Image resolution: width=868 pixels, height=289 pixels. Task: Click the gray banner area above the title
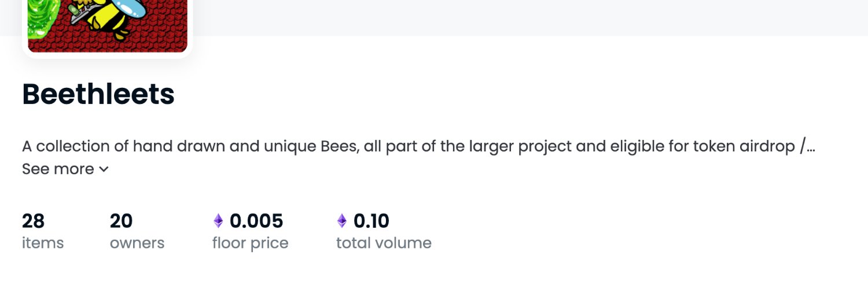521,17
